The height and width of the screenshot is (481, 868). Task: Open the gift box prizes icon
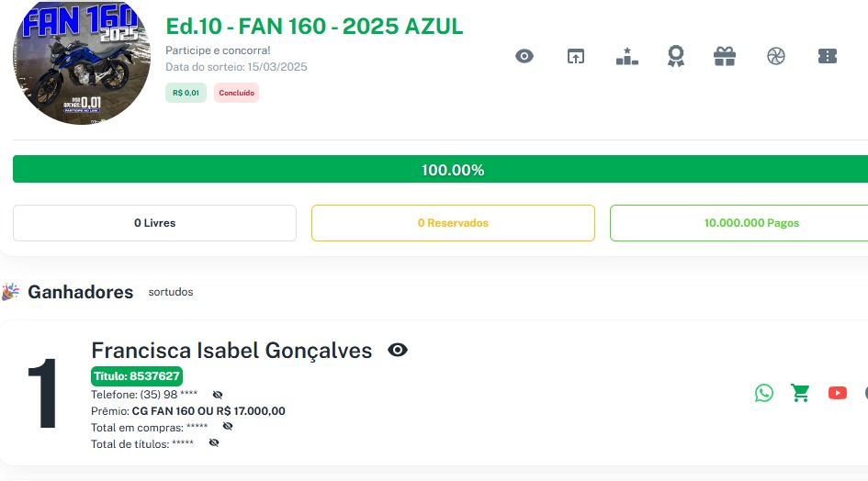pyautogui.click(x=725, y=56)
